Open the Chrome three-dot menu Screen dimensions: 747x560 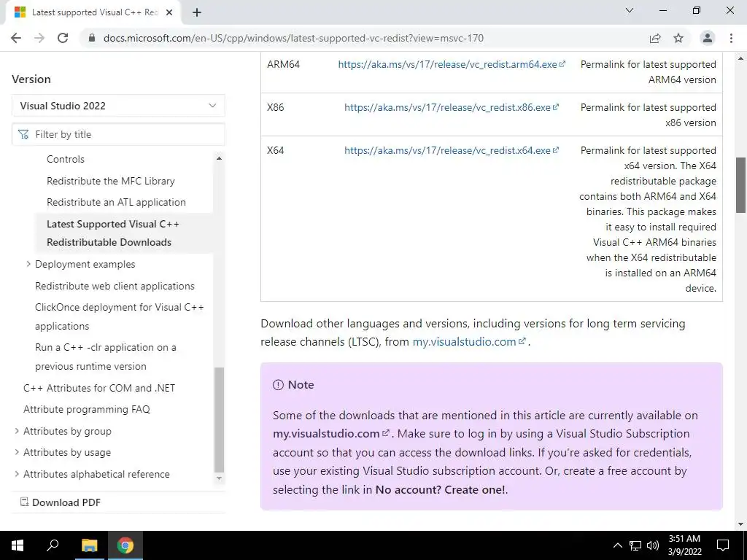[731, 38]
